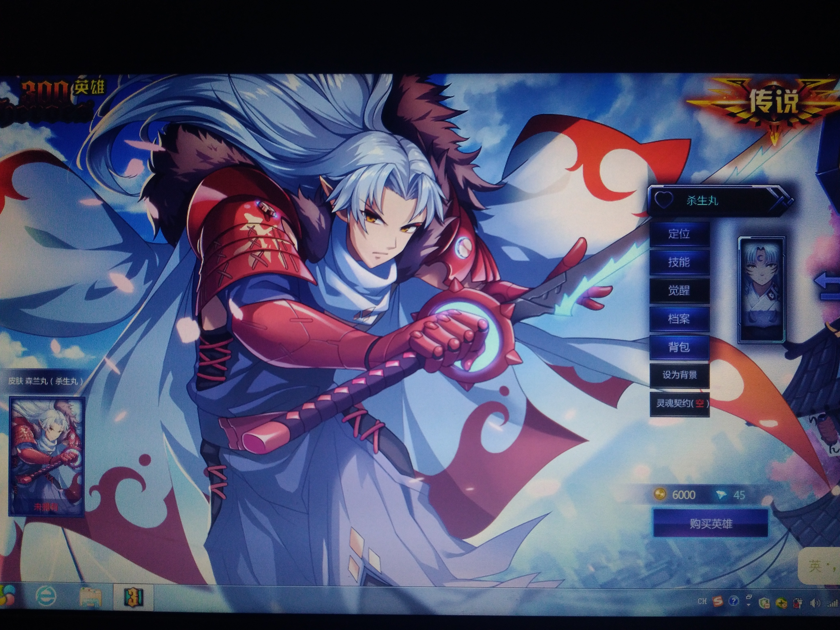Click the power plug tray icon
The height and width of the screenshot is (630, 840).
[798, 603]
